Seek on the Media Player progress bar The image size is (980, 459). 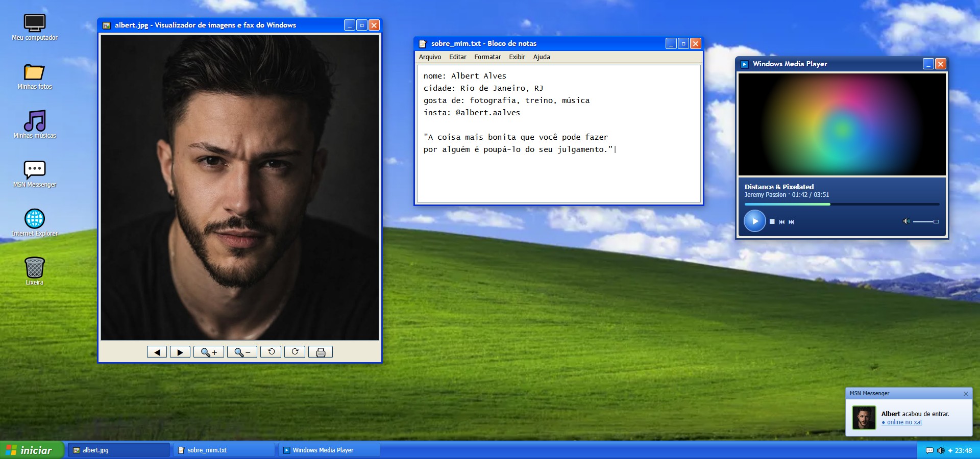[x=842, y=204]
